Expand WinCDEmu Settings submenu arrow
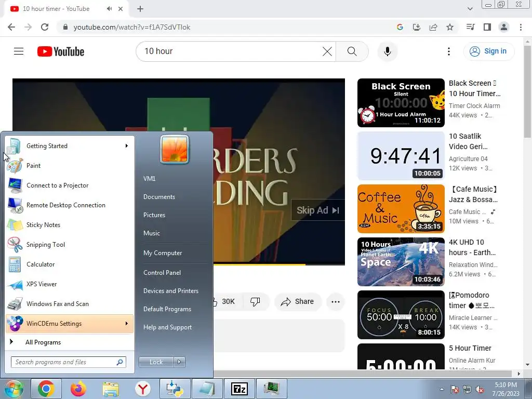The image size is (532, 399). (x=127, y=324)
